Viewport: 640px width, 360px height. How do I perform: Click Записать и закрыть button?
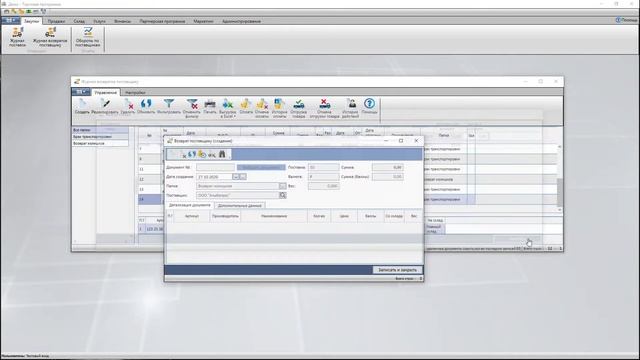coord(398,270)
